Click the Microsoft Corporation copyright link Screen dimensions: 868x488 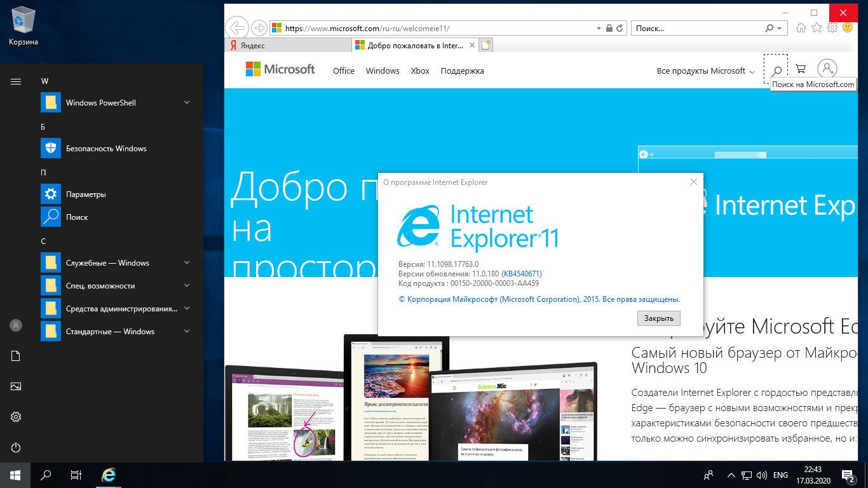(539, 299)
